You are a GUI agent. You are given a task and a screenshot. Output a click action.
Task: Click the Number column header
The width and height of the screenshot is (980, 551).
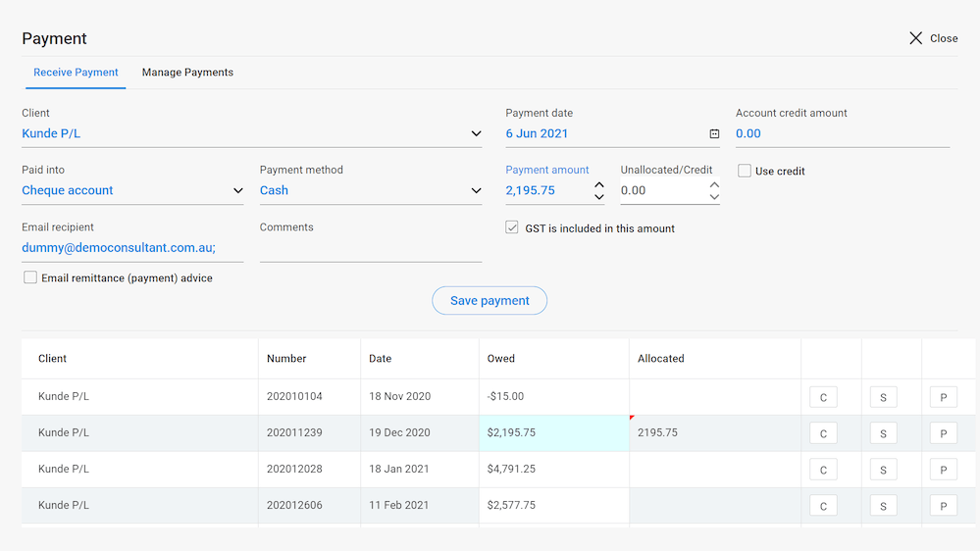[x=309, y=359]
